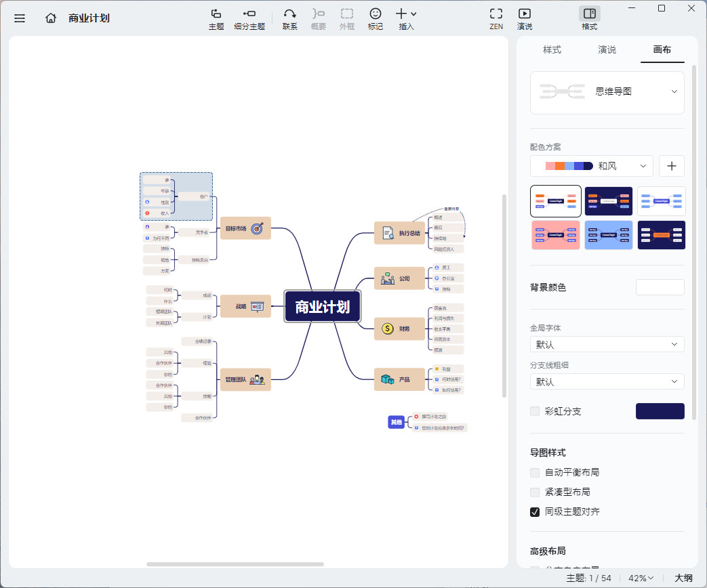This screenshot has width=707, height=588.
Task: Go to the home screen icon
Action: [51, 18]
